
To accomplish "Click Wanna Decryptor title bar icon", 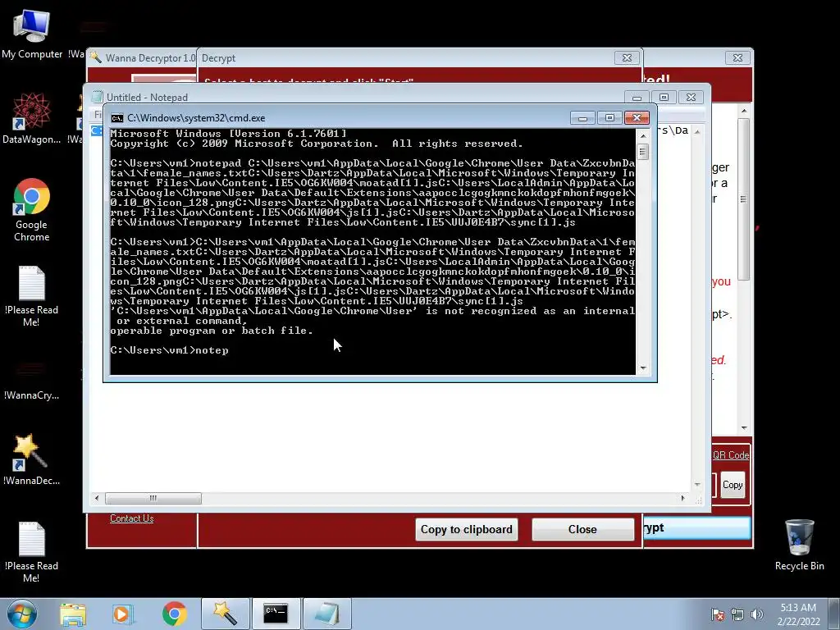I will click(x=97, y=57).
